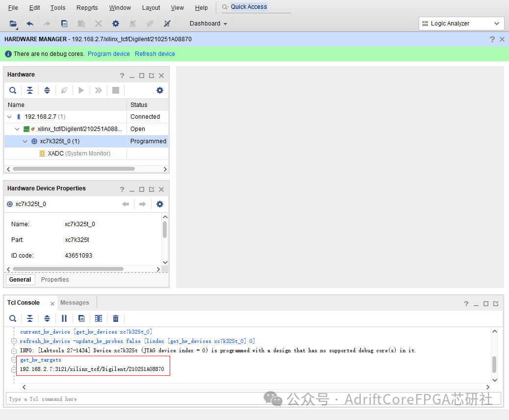The width and height of the screenshot is (509, 420).
Task: Click the disconnect plug icon in toolbar
Action: tap(167, 24)
